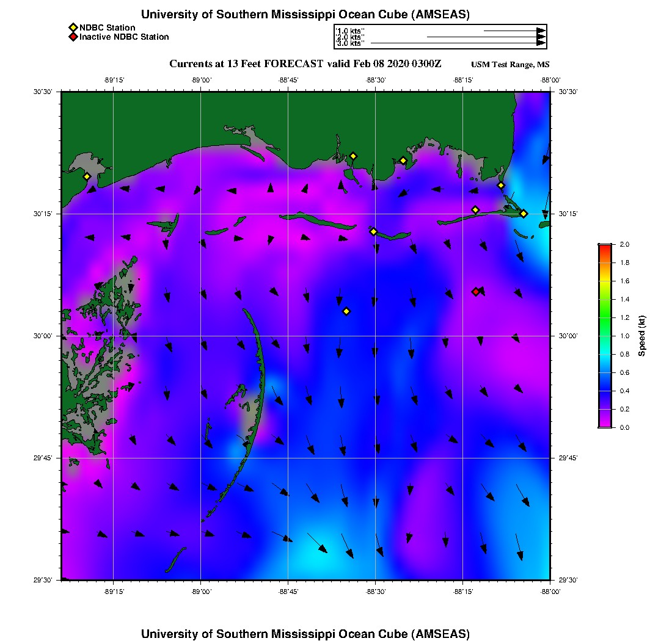Image resolution: width=672 pixels, height=641 pixels.
Task: Click yellow station marker on the 88°30' gridline
Action: [x=373, y=231]
